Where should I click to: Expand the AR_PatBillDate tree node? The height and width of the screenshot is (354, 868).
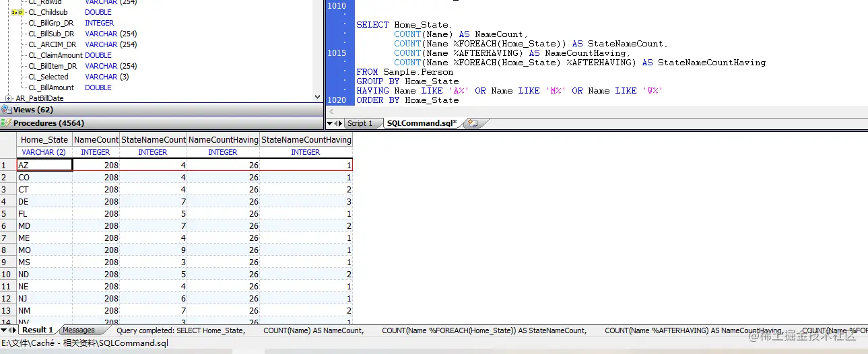[9, 98]
